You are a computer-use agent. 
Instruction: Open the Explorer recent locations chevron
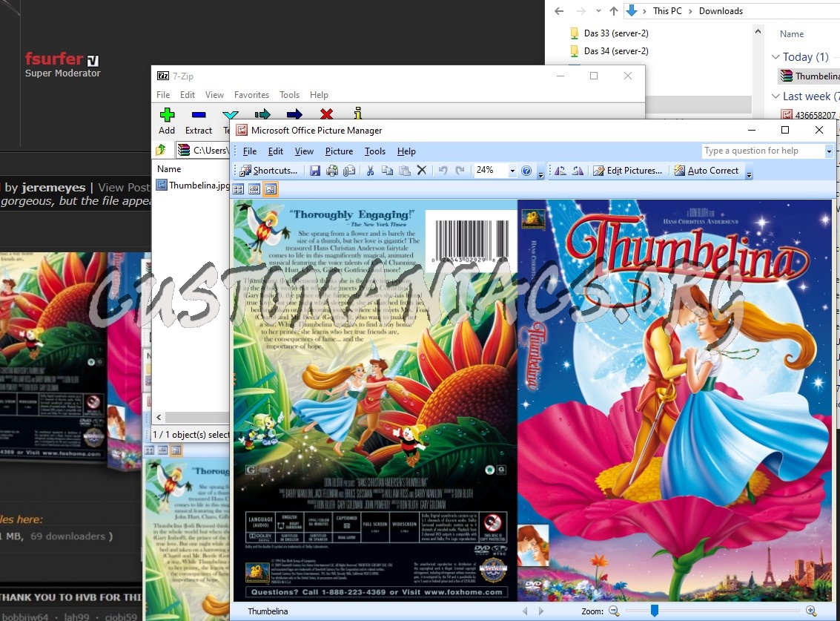click(598, 10)
